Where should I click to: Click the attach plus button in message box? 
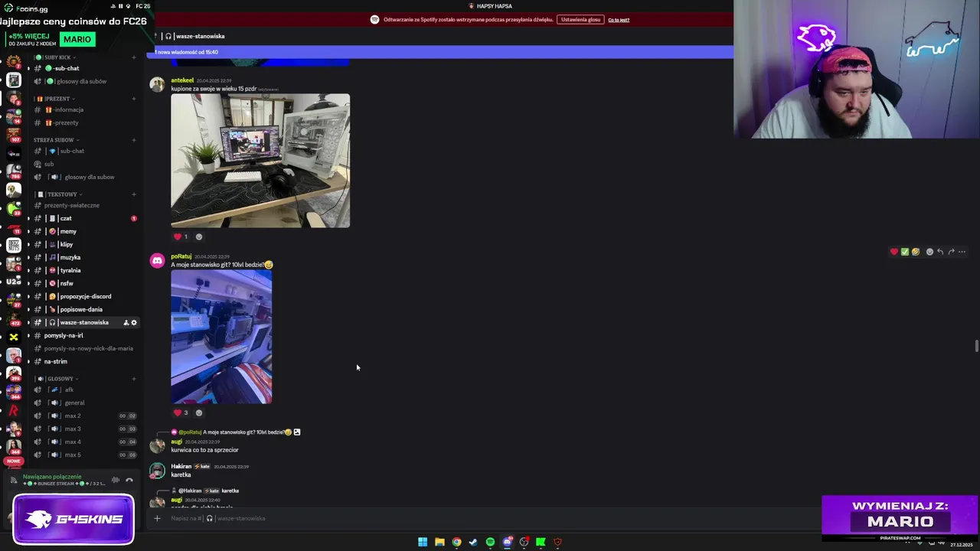[x=157, y=518]
